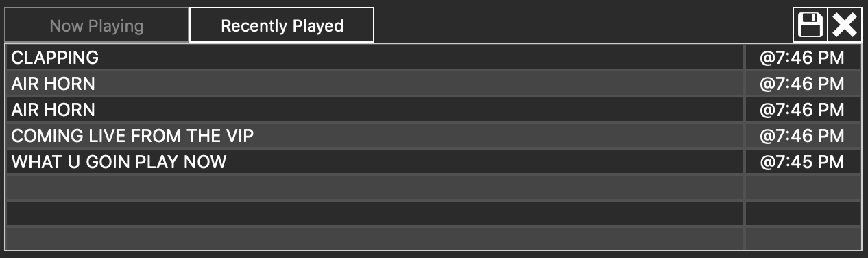
Task: Click the timestamp beside the first AIR HORN
Action: (x=803, y=84)
